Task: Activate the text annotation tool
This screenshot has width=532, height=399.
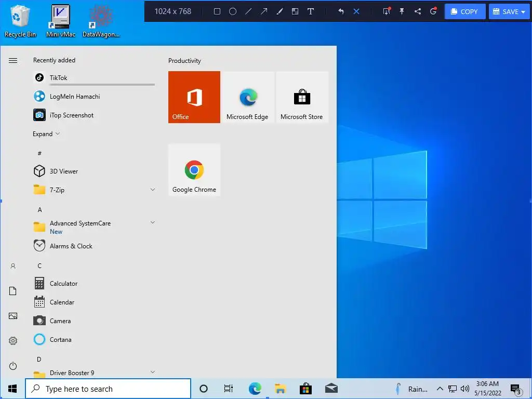Action: pyautogui.click(x=311, y=11)
